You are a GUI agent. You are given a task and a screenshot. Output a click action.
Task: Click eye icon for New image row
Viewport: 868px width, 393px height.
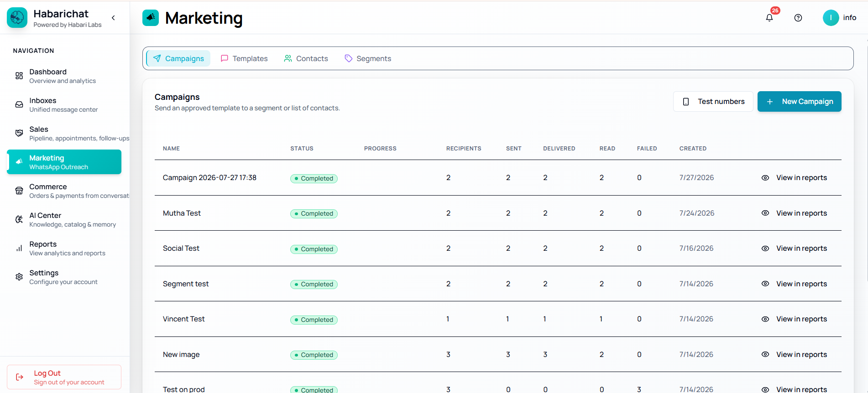click(765, 354)
